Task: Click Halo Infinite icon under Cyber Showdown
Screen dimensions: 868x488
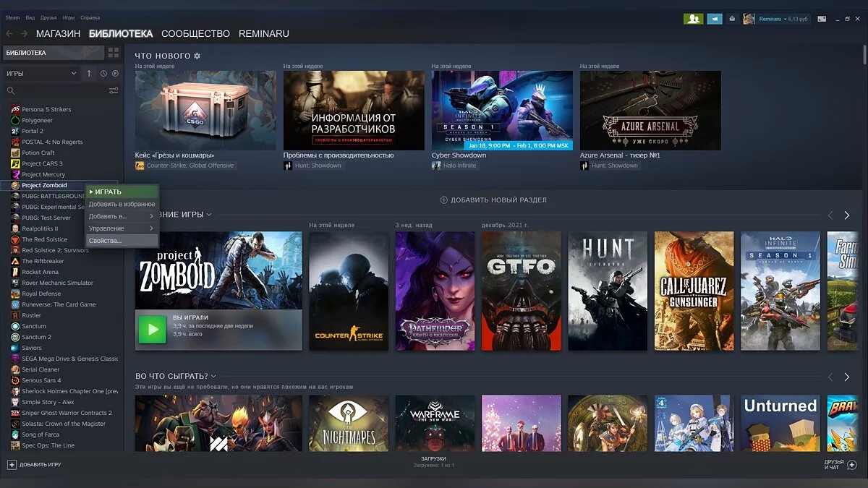Action: coord(436,166)
